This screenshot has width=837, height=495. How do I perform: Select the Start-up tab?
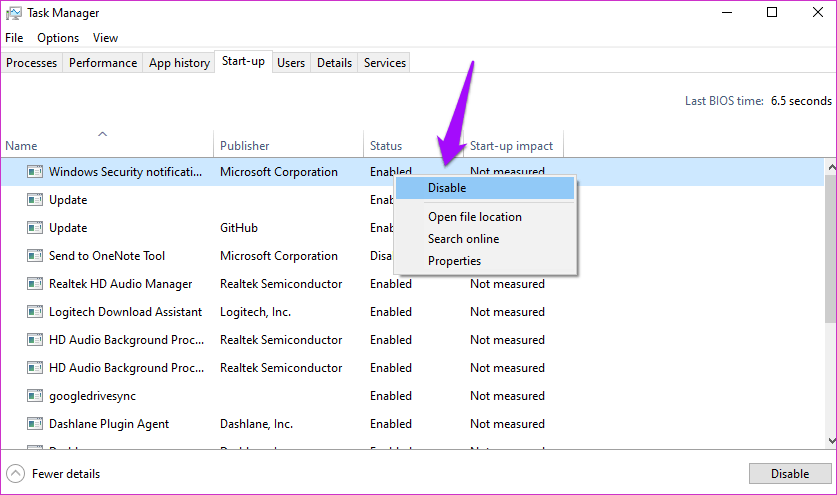pos(243,61)
